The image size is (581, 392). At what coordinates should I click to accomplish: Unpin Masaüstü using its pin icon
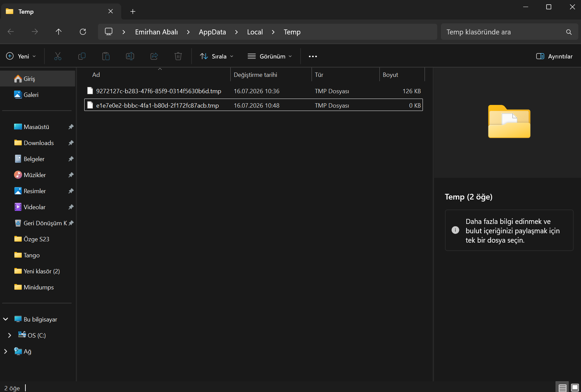click(x=71, y=127)
